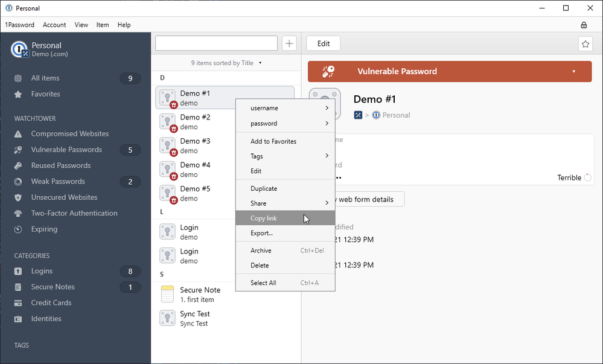
Task: Open the Item menu in the menu bar
Action: pyautogui.click(x=102, y=25)
